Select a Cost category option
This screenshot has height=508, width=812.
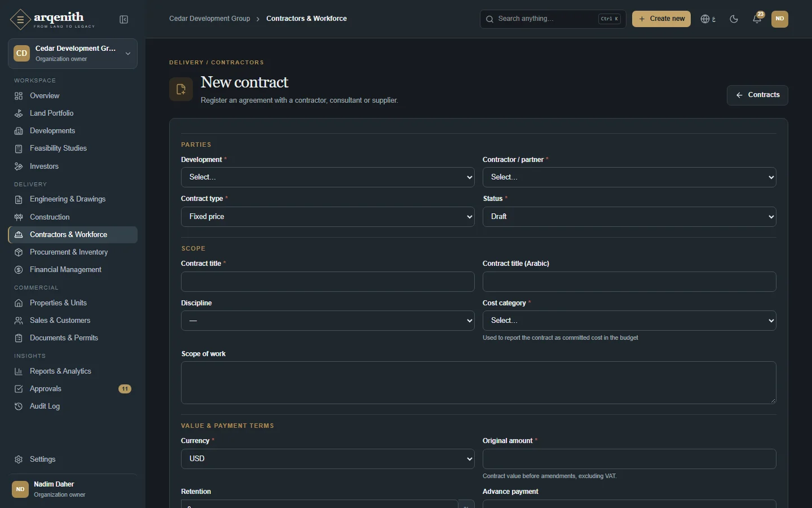pos(629,321)
